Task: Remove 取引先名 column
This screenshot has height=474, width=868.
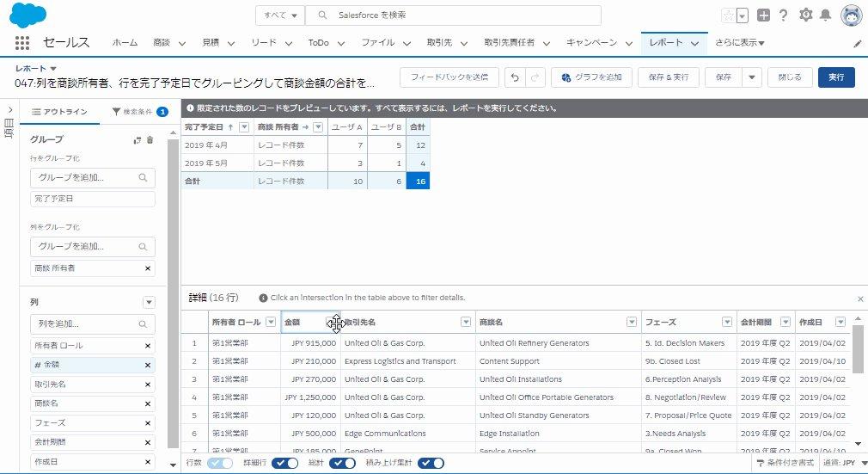Action: click(x=148, y=385)
